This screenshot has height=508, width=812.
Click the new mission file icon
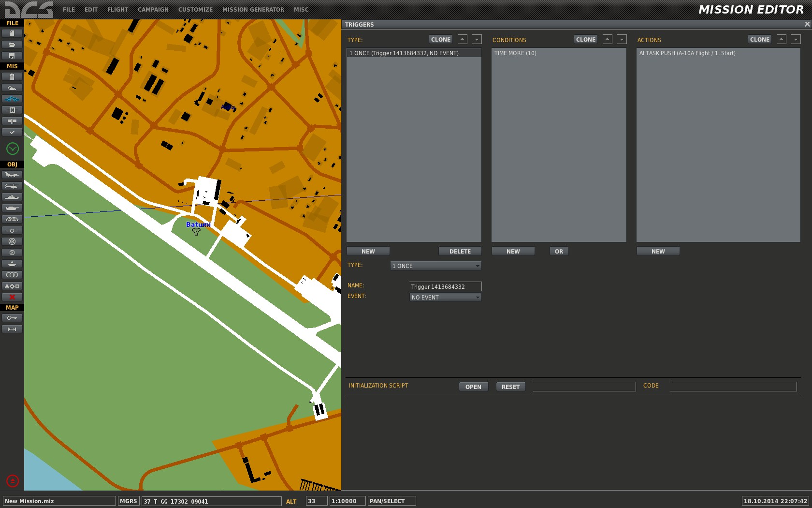(12, 33)
